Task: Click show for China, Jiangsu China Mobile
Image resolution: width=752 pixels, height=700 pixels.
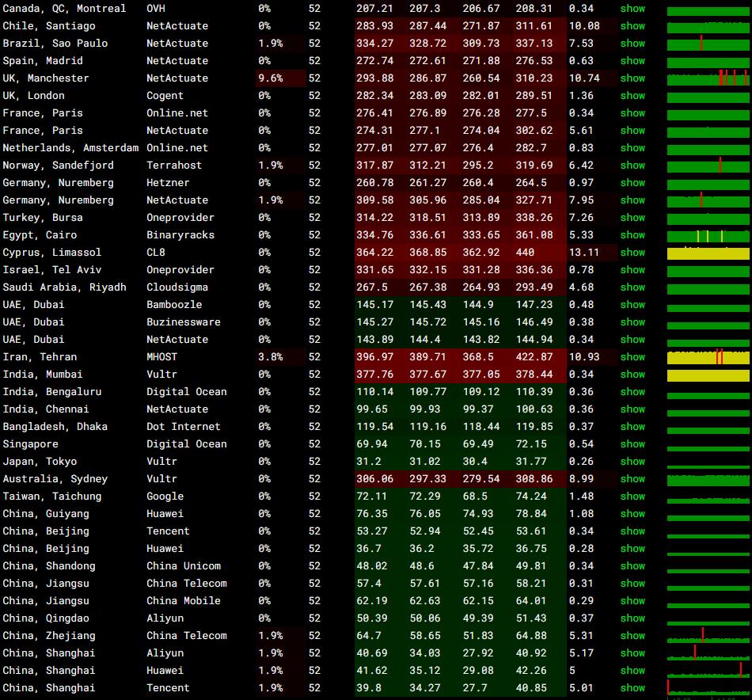Action: pyautogui.click(x=632, y=601)
